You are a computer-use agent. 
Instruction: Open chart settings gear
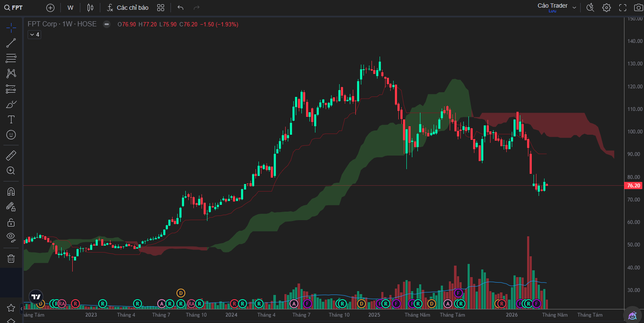[x=607, y=8]
